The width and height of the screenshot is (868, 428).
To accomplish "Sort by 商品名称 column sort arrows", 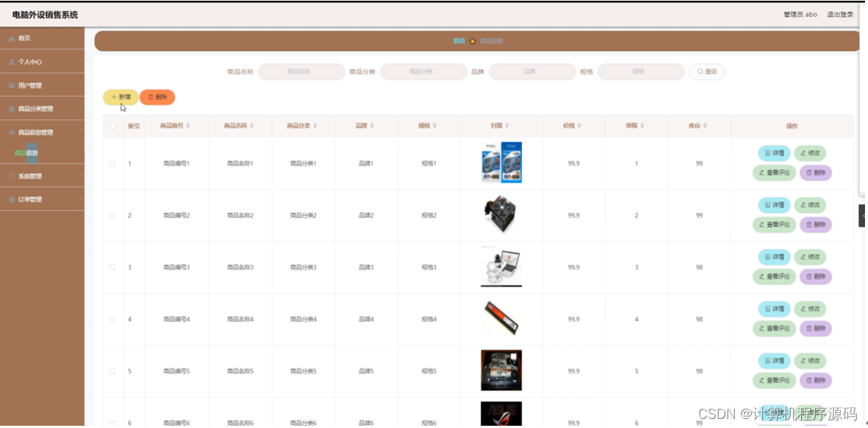I will 252,126.
